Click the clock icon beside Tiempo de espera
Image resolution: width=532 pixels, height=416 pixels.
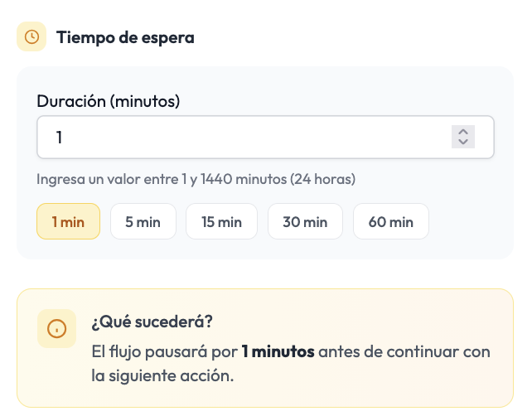[x=31, y=36]
